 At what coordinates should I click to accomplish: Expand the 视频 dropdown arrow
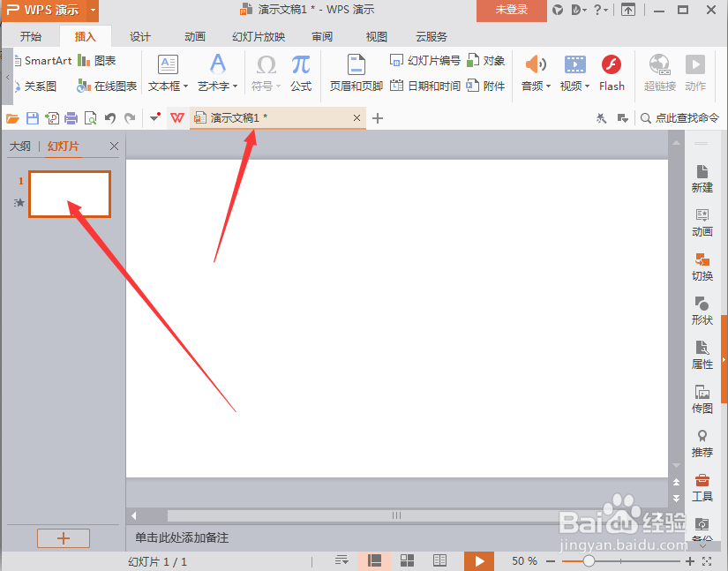(x=588, y=86)
